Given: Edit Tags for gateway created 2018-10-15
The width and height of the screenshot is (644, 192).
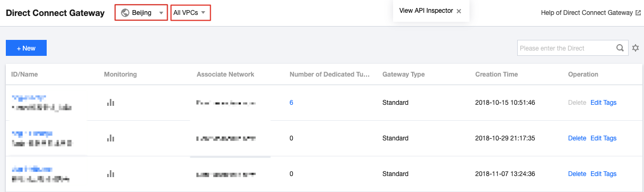Looking at the screenshot, I should click(x=603, y=103).
